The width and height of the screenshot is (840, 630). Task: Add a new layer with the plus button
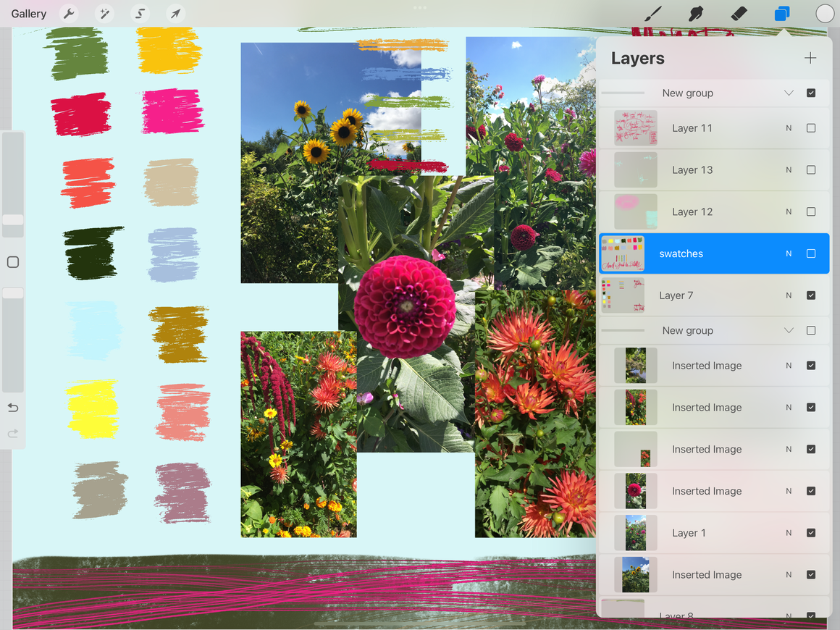point(810,58)
